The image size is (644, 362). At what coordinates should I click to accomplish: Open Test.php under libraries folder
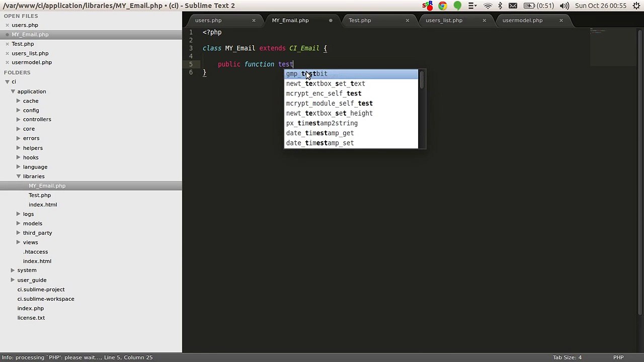(40, 195)
